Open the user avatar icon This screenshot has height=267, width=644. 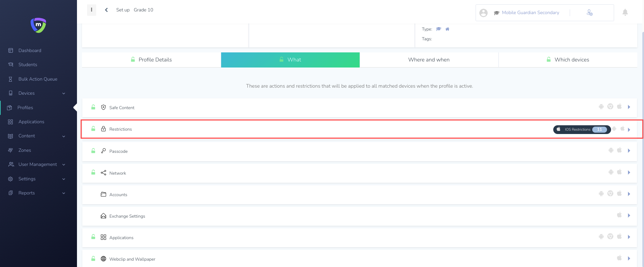coord(483,13)
